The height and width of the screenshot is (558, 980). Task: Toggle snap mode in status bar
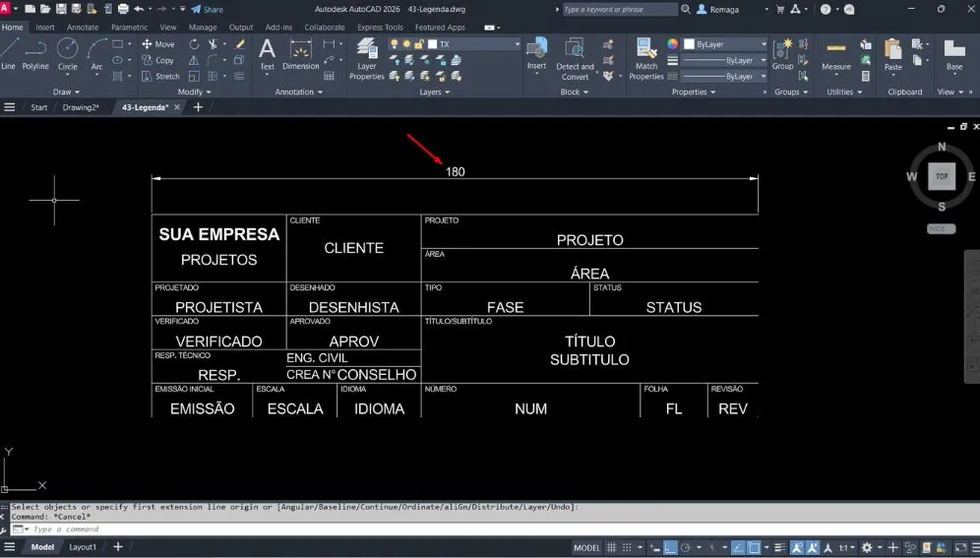[627, 547]
